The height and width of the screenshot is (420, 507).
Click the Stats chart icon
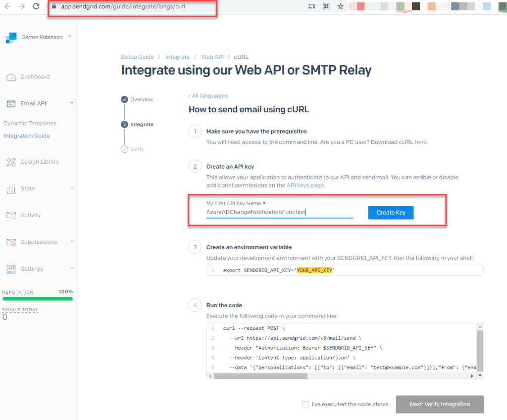coord(11,188)
